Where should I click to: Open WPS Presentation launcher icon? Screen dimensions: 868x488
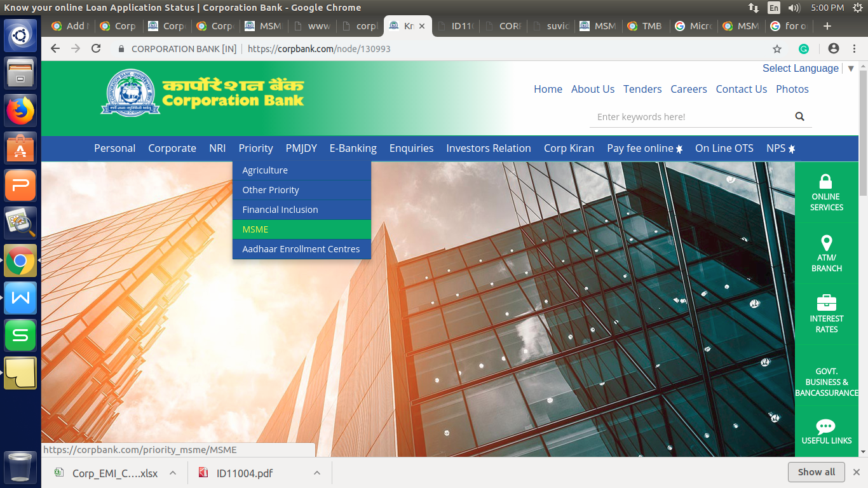(x=20, y=186)
